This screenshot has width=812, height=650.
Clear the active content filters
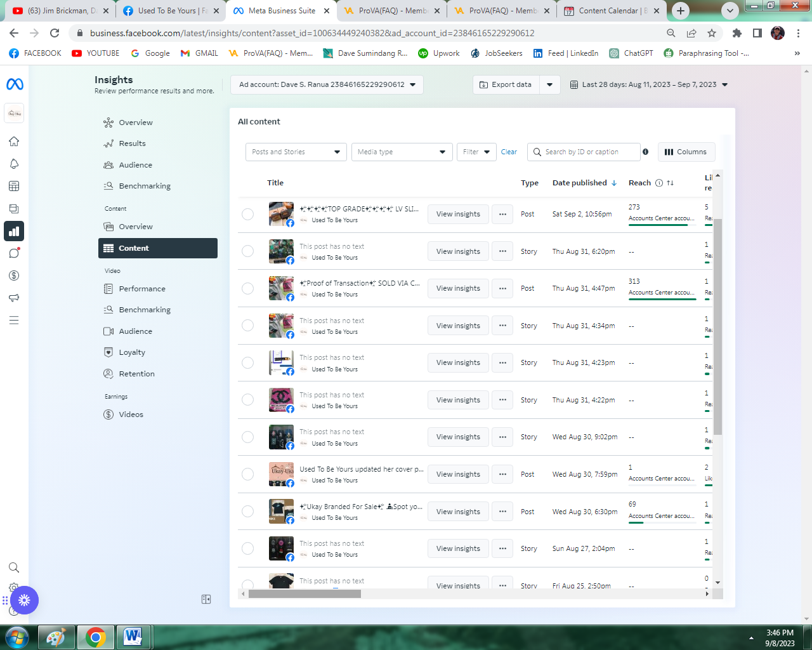click(509, 152)
